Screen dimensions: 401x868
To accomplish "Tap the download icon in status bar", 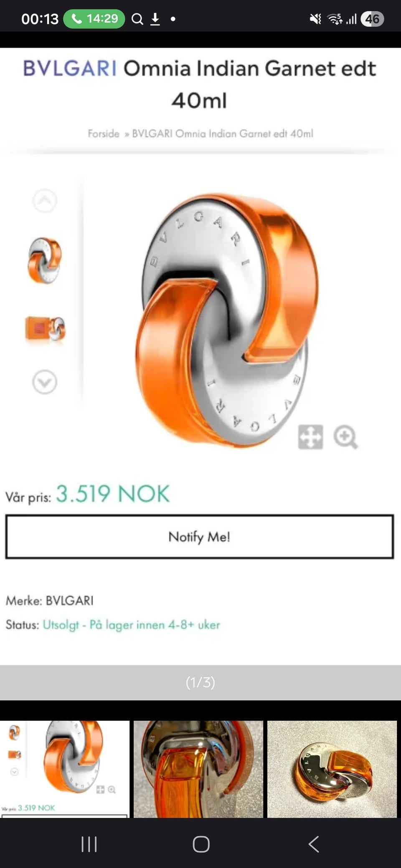I will pos(155,19).
